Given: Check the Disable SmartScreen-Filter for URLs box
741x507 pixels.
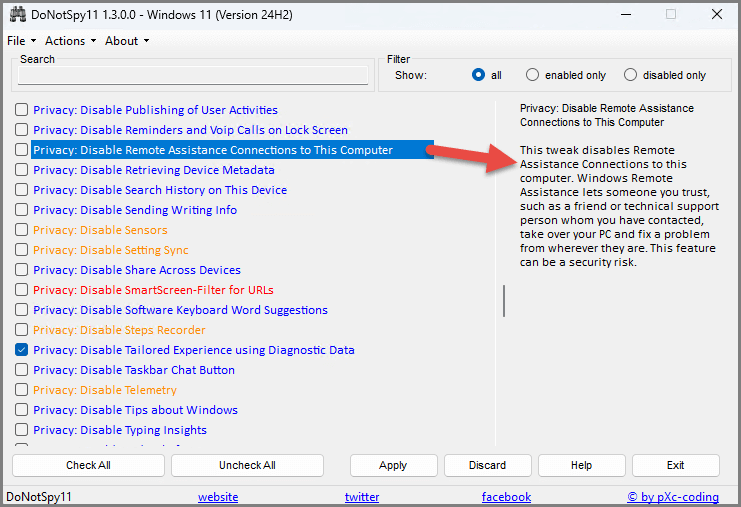Looking at the screenshot, I should tap(22, 290).
